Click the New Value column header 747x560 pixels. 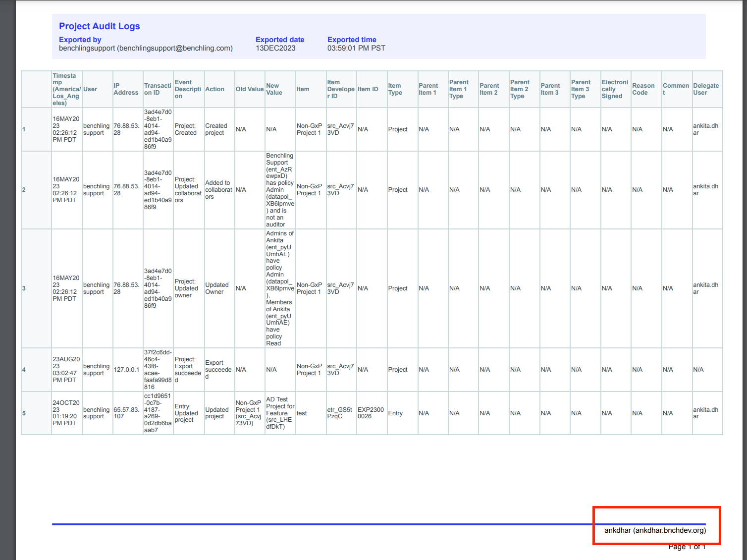point(280,89)
